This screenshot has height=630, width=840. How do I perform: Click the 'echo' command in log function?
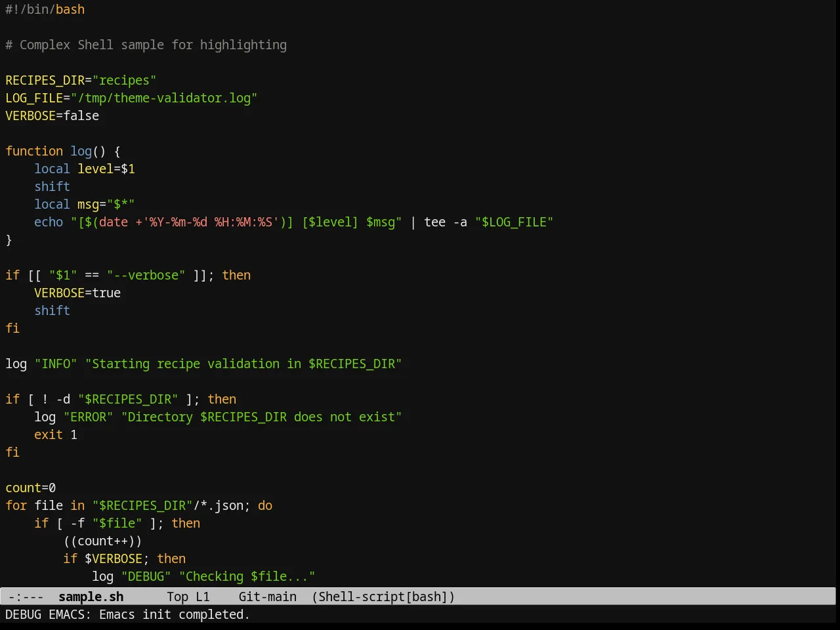[49, 222]
